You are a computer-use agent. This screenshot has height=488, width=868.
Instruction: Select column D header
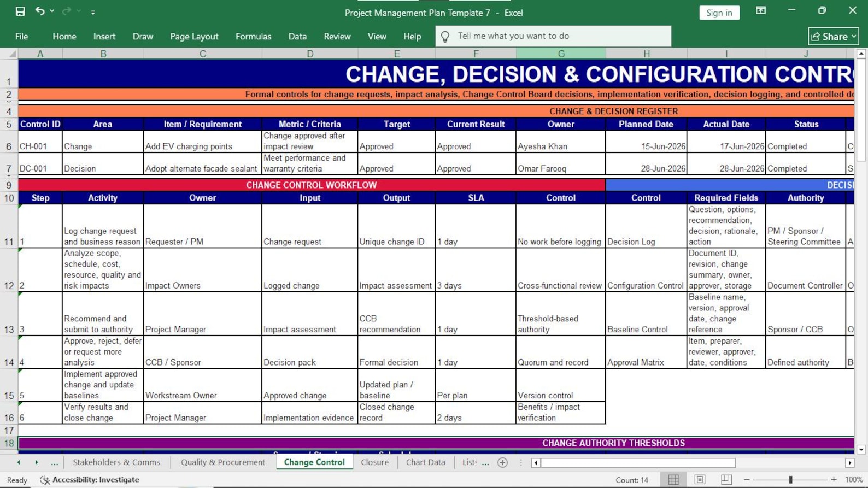310,54
